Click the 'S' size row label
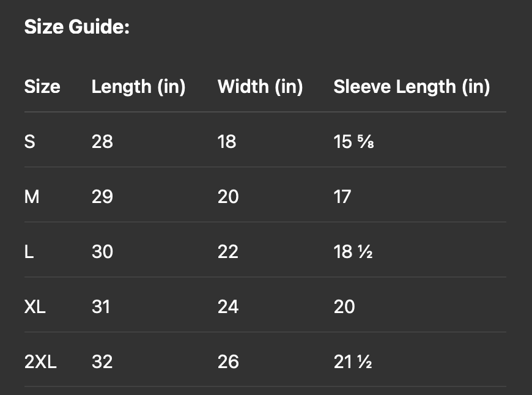 30,142
